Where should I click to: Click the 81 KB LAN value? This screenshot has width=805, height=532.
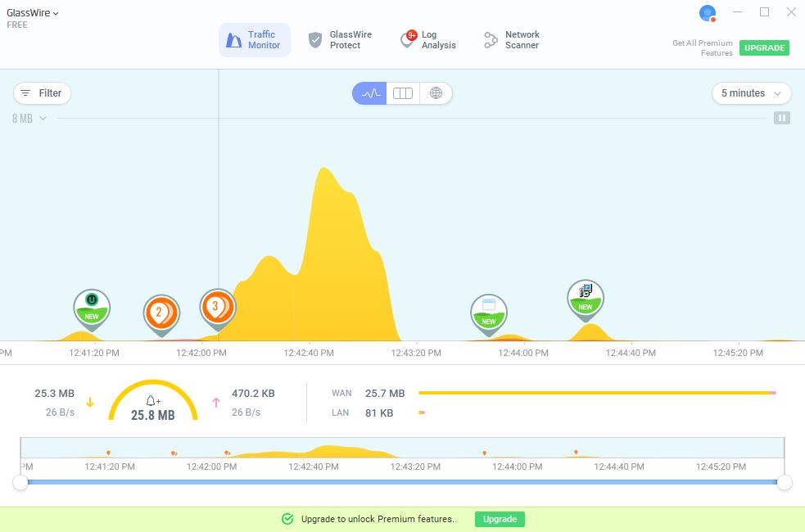coord(379,413)
